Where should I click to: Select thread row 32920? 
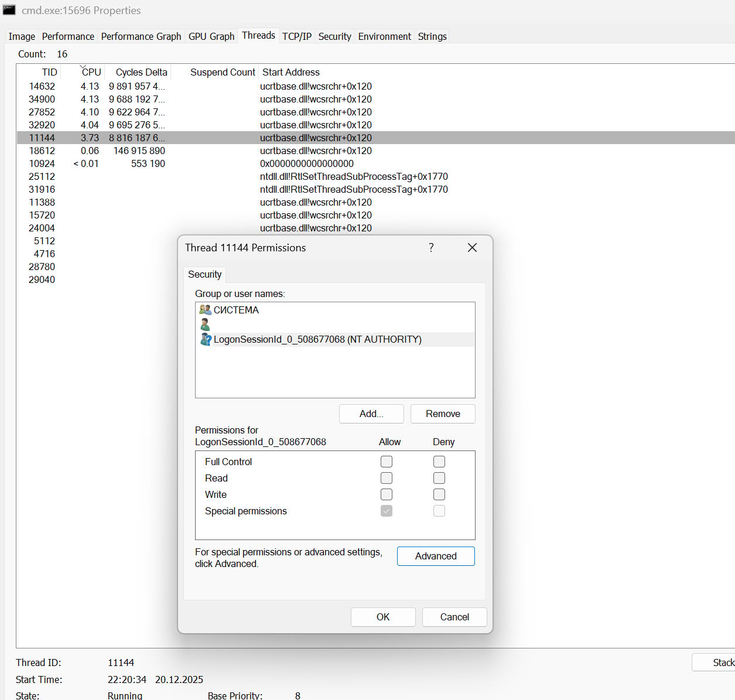click(x=375, y=125)
